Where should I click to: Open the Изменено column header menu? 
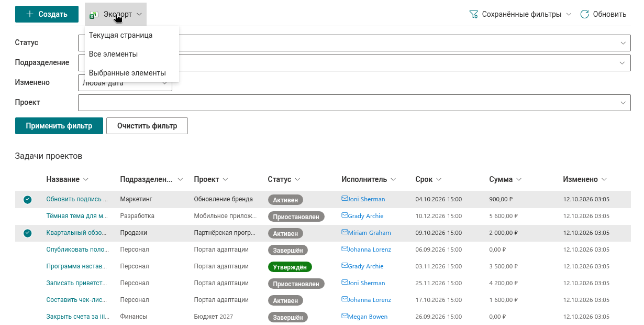[x=604, y=179]
